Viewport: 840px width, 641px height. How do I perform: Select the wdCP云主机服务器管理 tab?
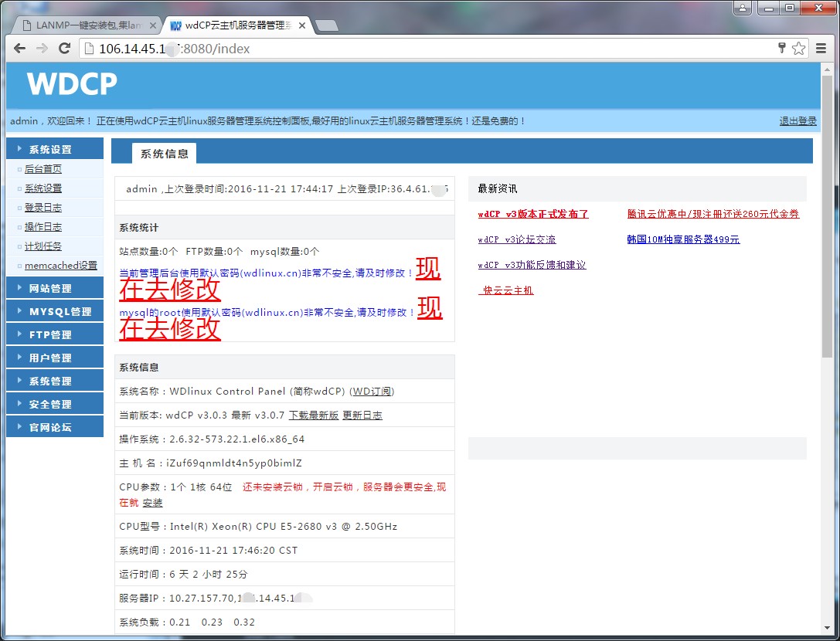(237, 25)
